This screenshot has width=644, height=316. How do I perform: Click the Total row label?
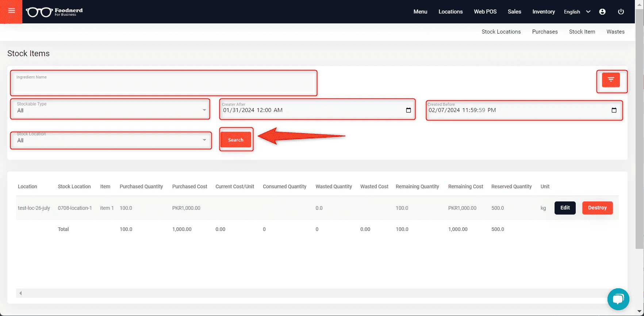pyautogui.click(x=63, y=229)
